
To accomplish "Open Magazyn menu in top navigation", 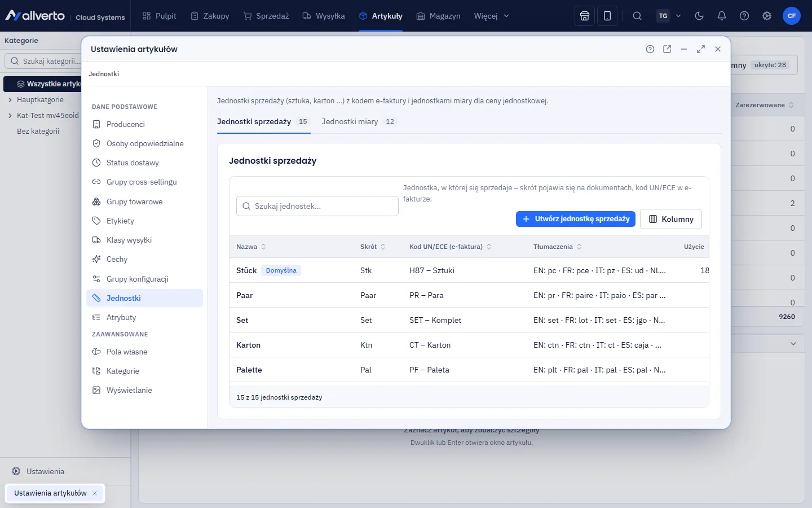I will click(x=438, y=16).
